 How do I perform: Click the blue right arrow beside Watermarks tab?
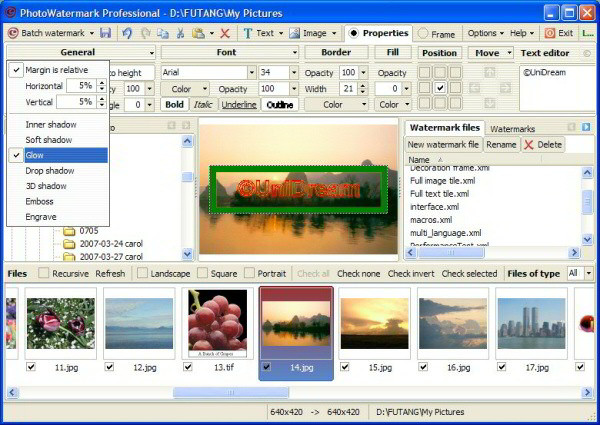(586, 127)
